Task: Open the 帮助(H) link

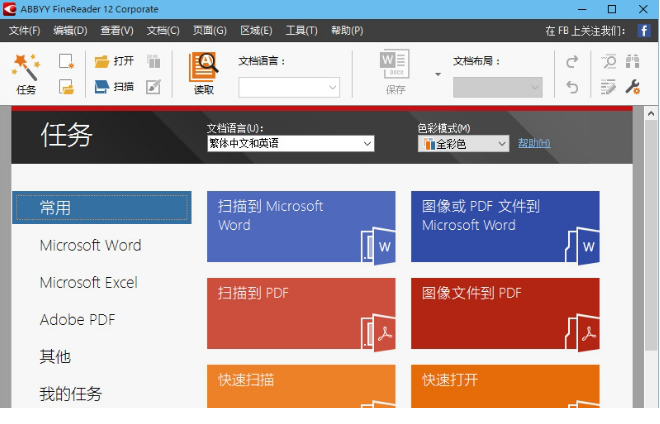Action: click(534, 143)
